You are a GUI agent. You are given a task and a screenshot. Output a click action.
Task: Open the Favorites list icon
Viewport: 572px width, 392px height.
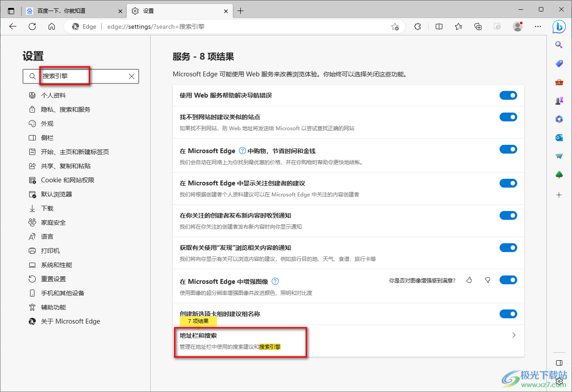458,26
